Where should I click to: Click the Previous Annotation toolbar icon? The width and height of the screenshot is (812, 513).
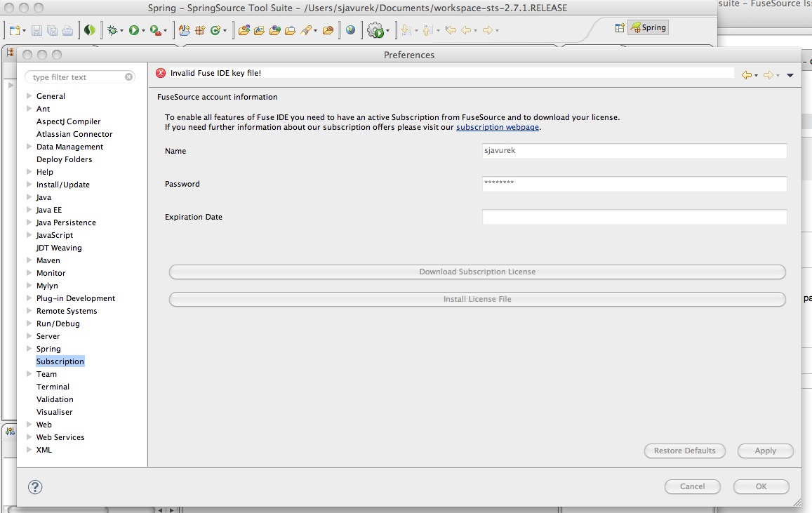pyautogui.click(x=427, y=31)
